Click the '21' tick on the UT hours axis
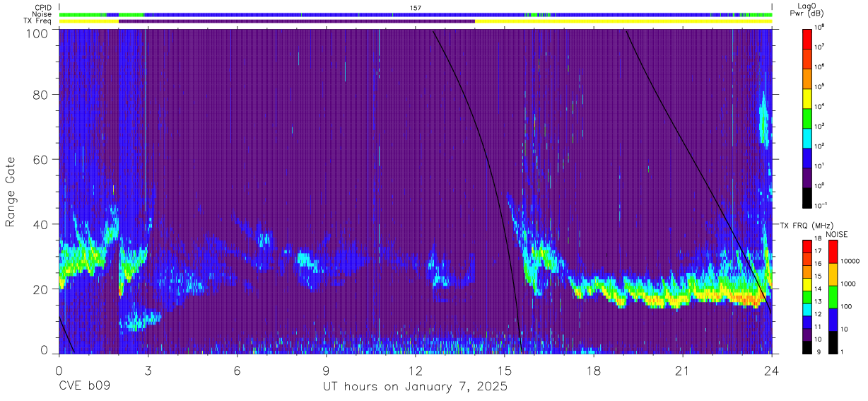Screen dimensions: 868x401 coord(683,371)
